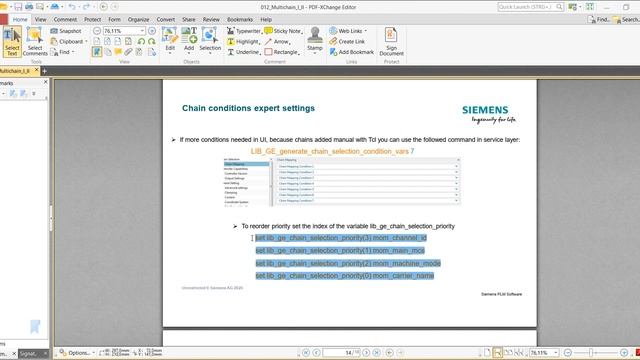Click the Sign Document button
Viewport: 640px width, 360px height.
[x=391, y=41]
